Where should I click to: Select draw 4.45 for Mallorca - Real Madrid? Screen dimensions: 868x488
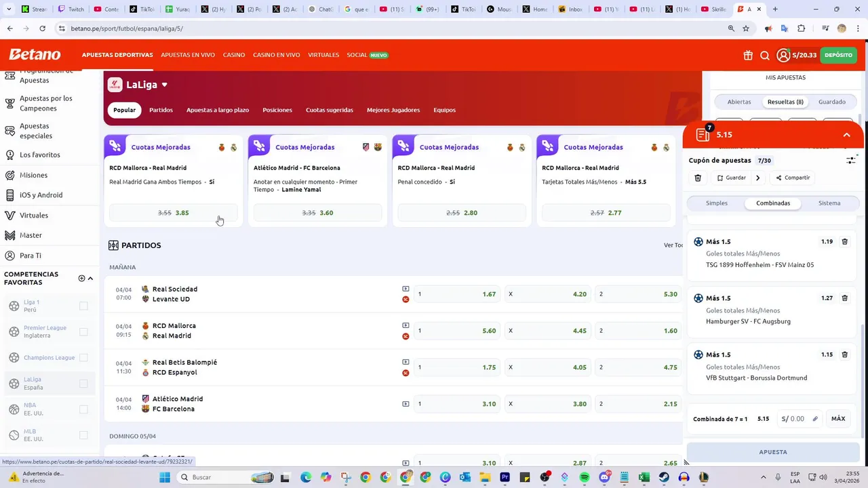coord(548,331)
